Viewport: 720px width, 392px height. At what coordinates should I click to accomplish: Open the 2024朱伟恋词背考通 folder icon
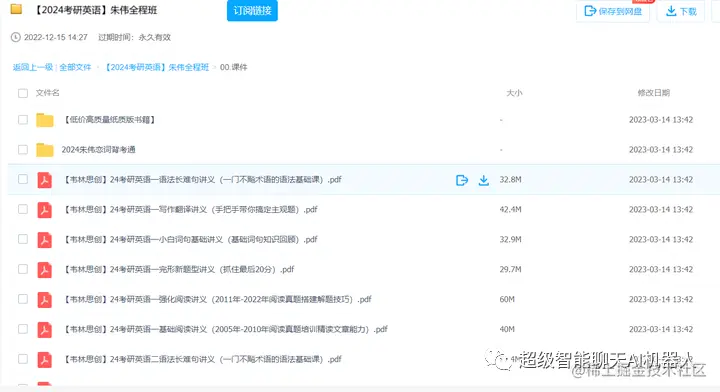click(45, 150)
